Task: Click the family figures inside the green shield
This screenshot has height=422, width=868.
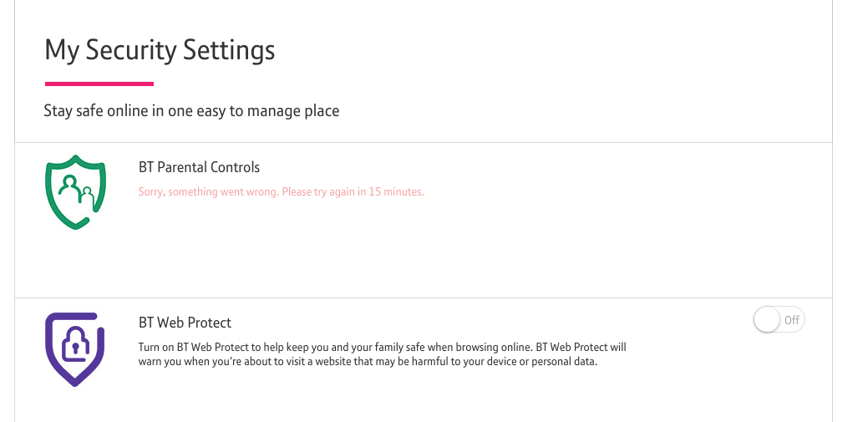Action: [x=76, y=189]
